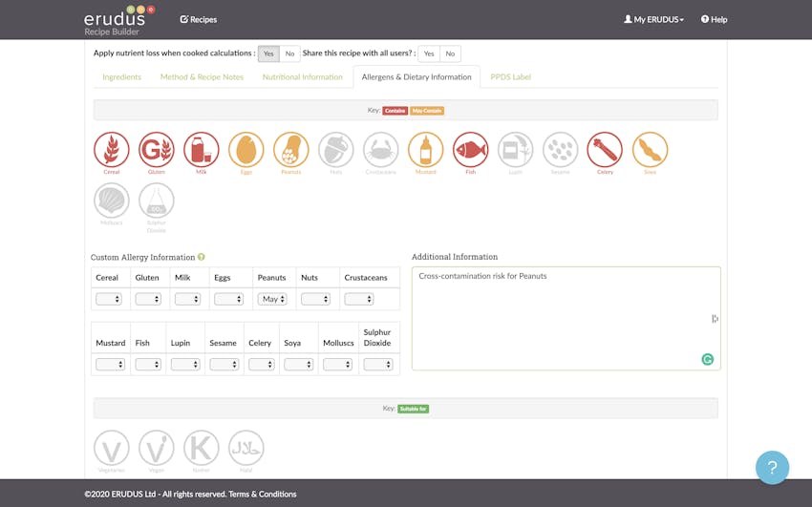Set nutrient loss calculations to No

click(290, 53)
